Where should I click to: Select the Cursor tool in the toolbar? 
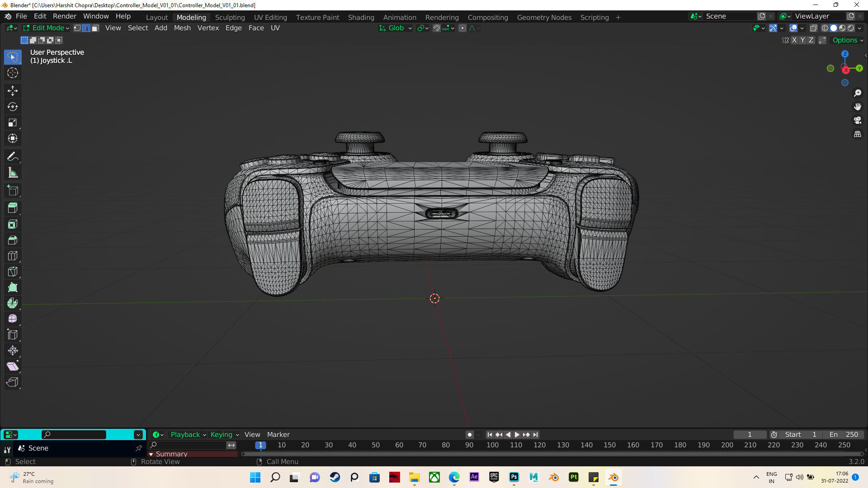click(x=13, y=73)
